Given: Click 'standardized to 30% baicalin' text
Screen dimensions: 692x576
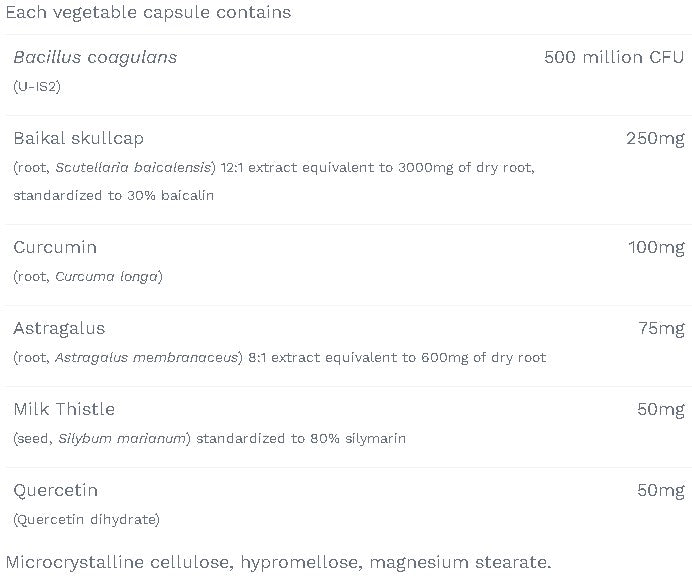Looking at the screenshot, I should [x=113, y=195].
